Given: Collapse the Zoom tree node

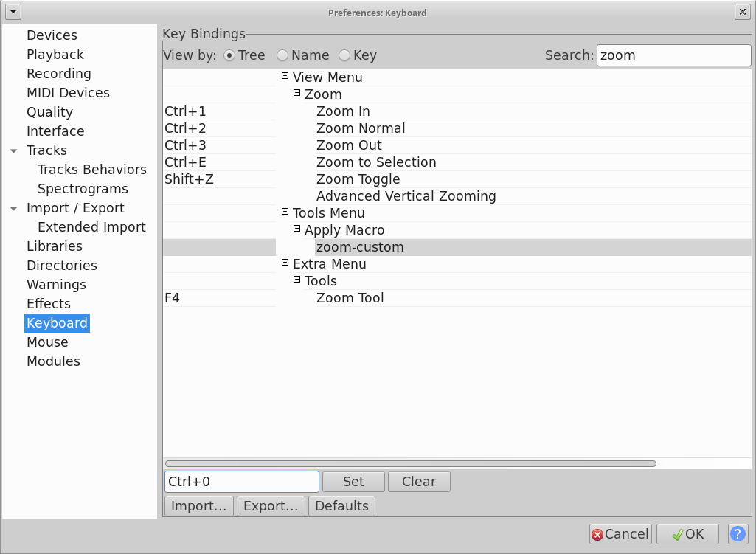Looking at the screenshot, I should (297, 92).
